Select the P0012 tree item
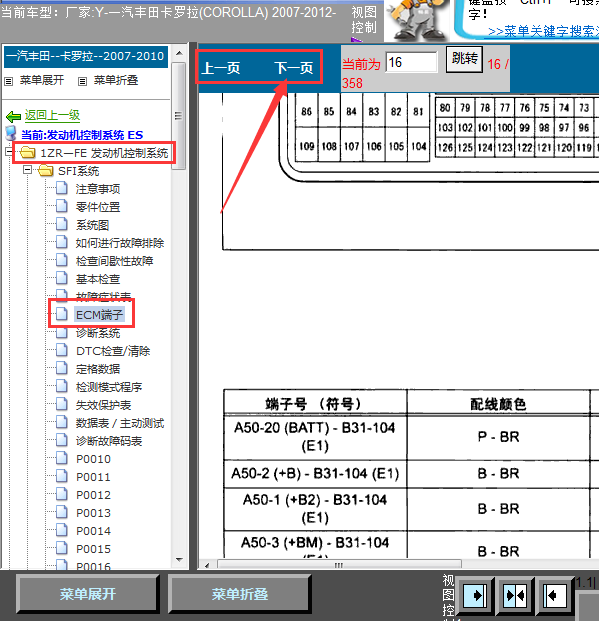 click(x=93, y=495)
